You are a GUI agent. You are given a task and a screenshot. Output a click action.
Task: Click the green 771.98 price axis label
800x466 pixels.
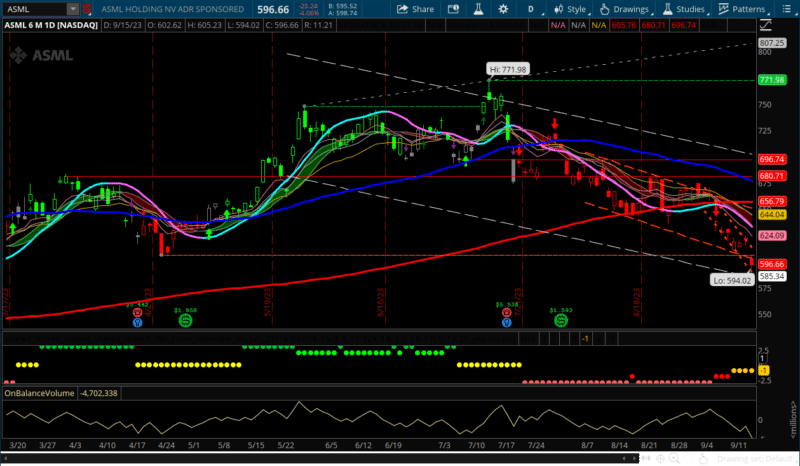tap(772, 80)
